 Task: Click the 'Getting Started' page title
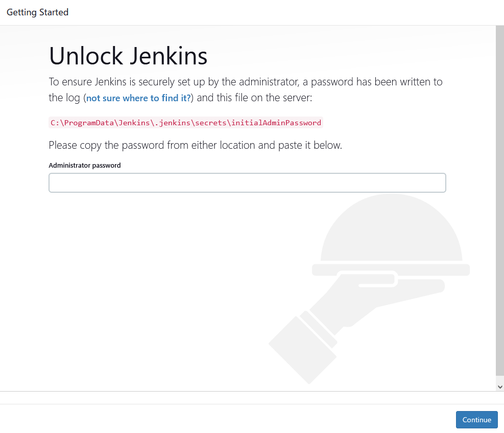[x=37, y=12]
